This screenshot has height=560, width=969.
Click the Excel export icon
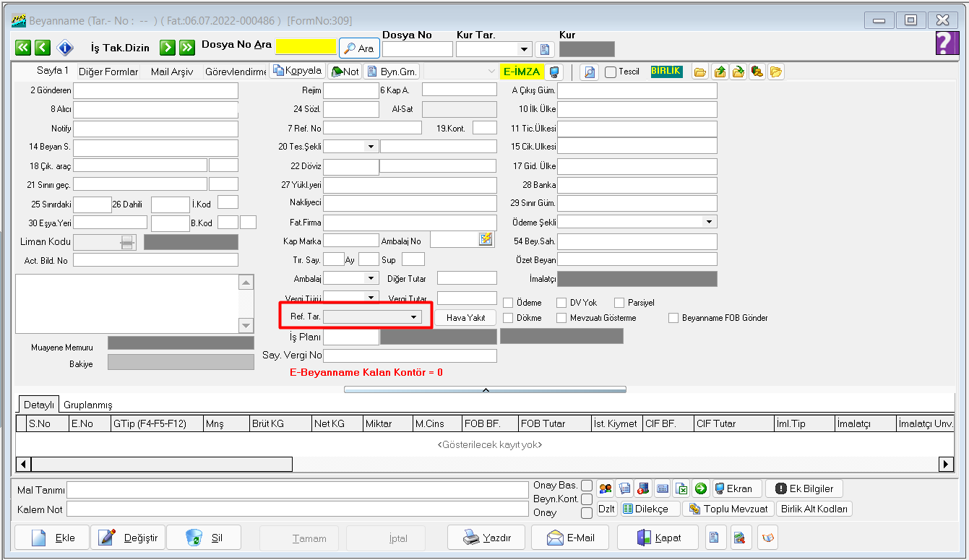point(681,488)
